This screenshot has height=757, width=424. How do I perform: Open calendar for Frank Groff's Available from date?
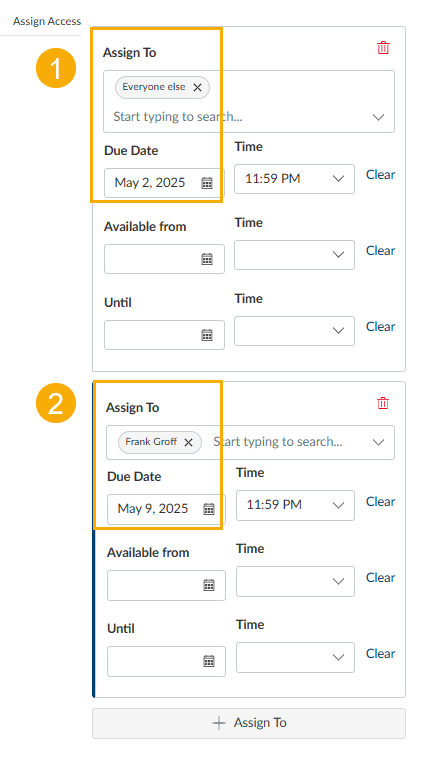pos(209,585)
